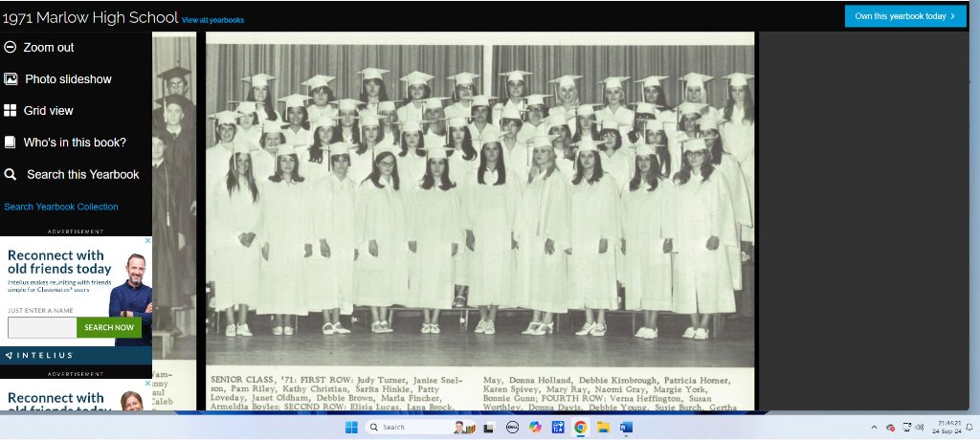Click the Intelius name input field
980x441 pixels.
(x=42, y=327)
